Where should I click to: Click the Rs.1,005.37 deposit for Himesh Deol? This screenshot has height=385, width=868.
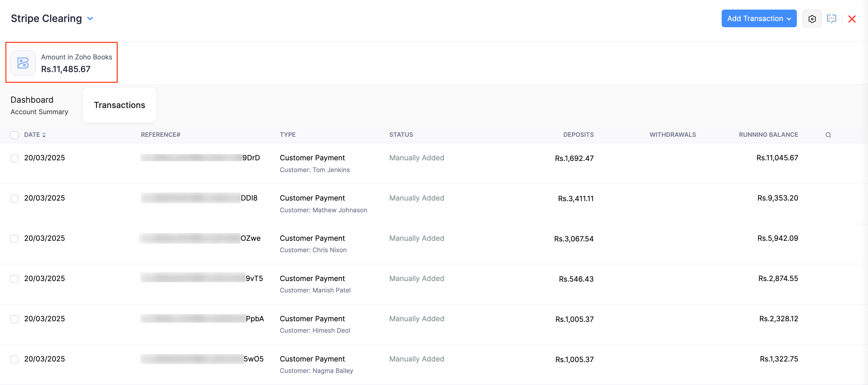pyautogui.click(x=574, y=319)
